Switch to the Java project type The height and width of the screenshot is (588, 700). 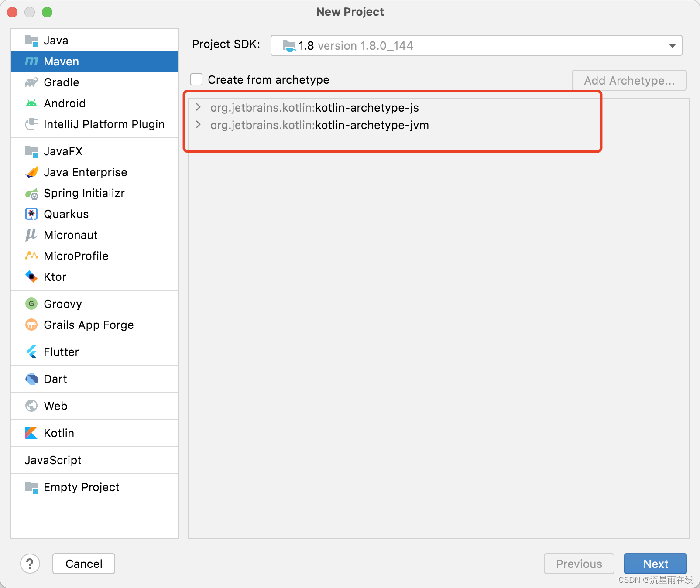pyautogui.click(x=95, y=41)
